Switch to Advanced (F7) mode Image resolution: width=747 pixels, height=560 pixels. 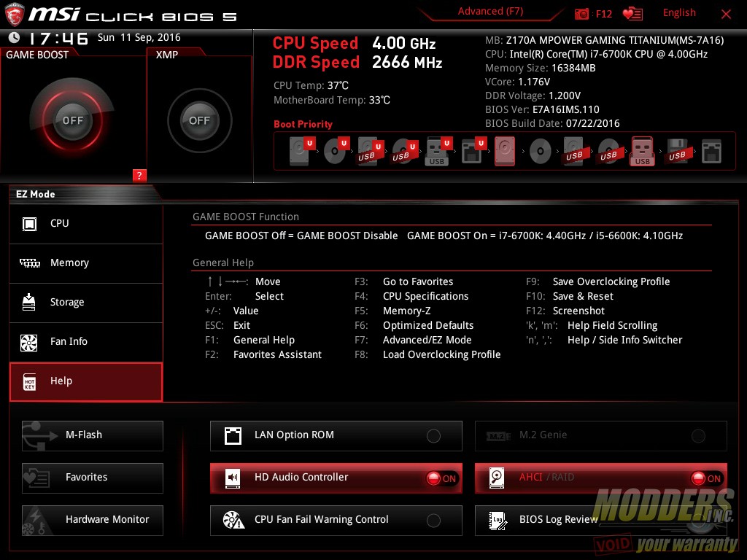tap(490, 12)
